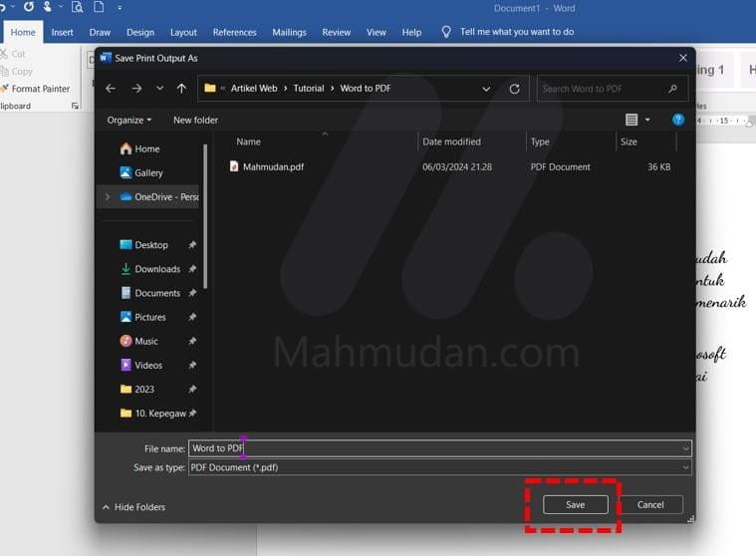Screen dimensions: 756x556
Task: Open the References ribbon tab
Action: point(234,32)
